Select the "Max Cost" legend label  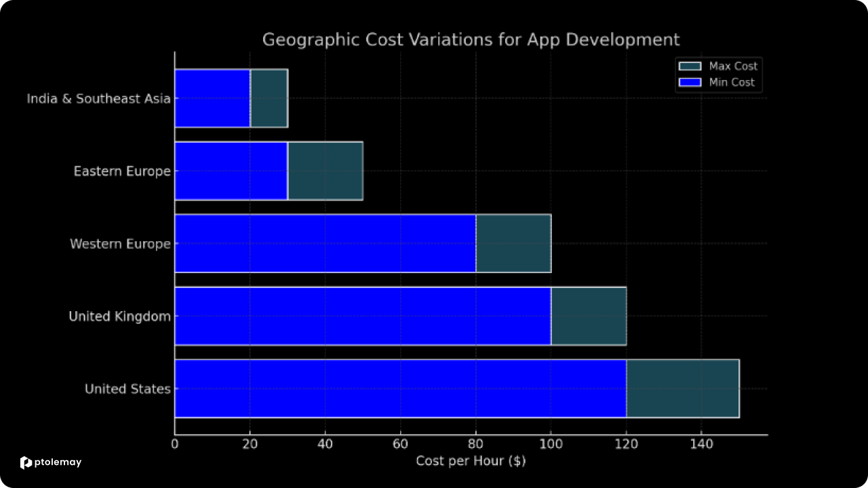click(733, 66)
